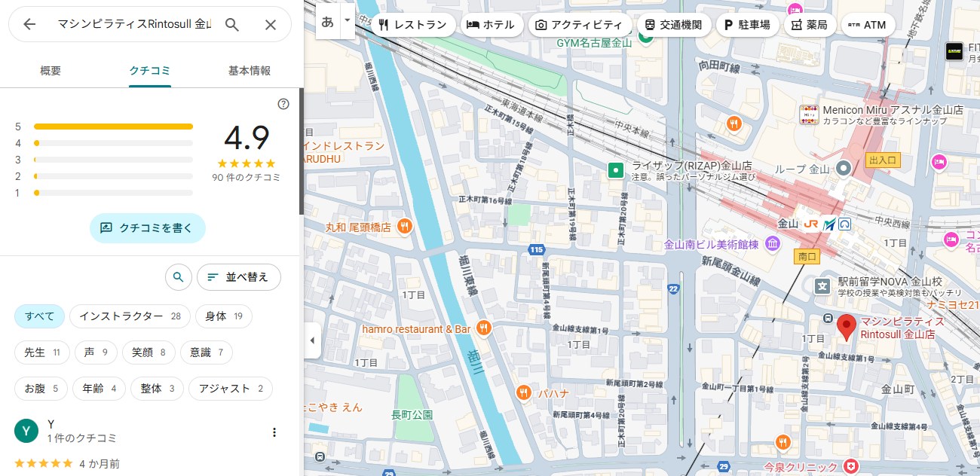Image resolution: width=980 pixels, height=476 pixels.
Task: Expand the input language dropdown arrow beside あ
Action: tap(347, 22)
